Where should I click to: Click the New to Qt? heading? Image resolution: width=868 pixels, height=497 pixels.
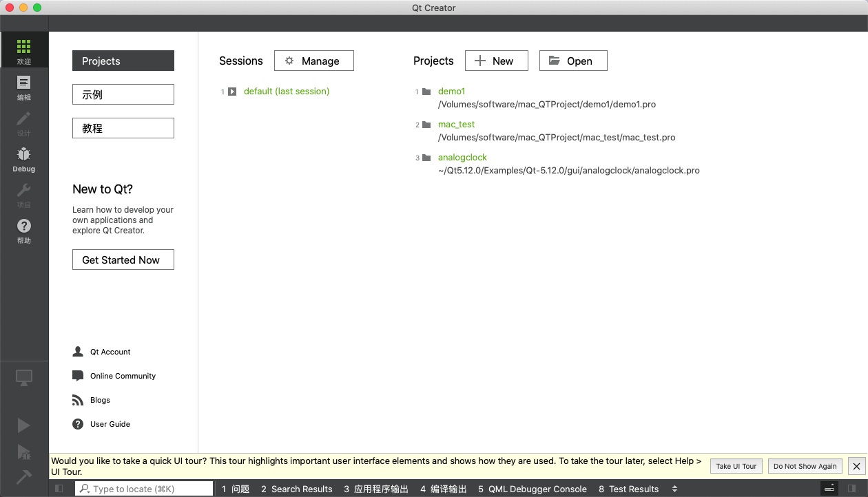point(104,189)
